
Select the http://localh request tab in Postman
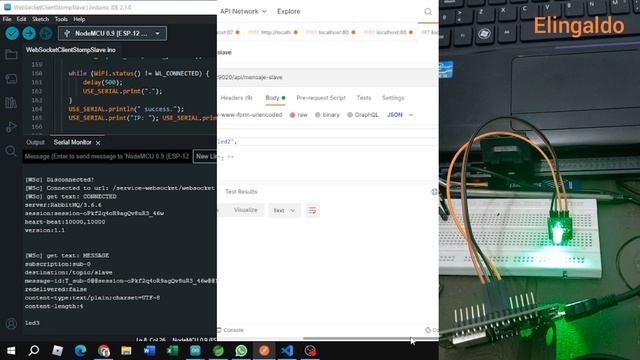point(273,32)
